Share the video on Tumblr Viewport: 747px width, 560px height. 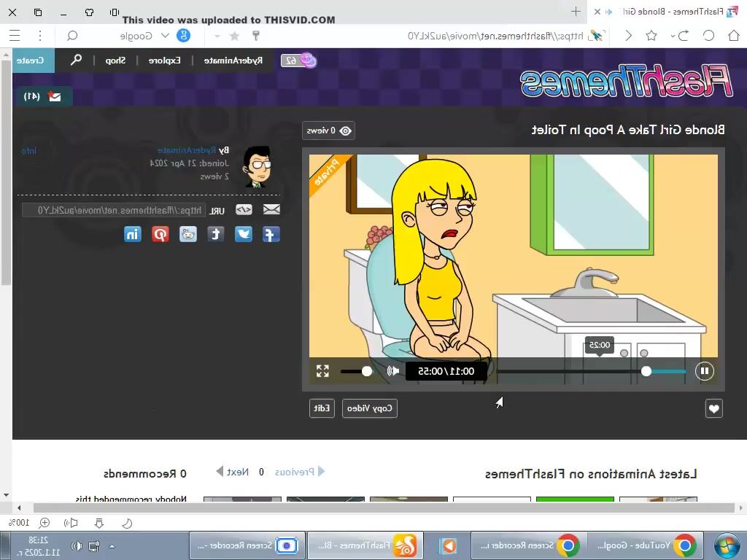(x=215, y=234)
